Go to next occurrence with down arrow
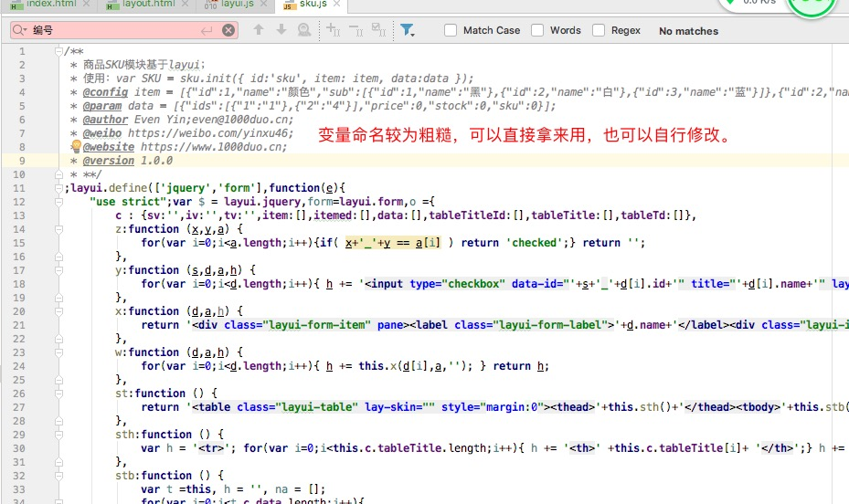The width and height of the screenshot is (849, 504). pyautogui.click(x=281, y=30)
